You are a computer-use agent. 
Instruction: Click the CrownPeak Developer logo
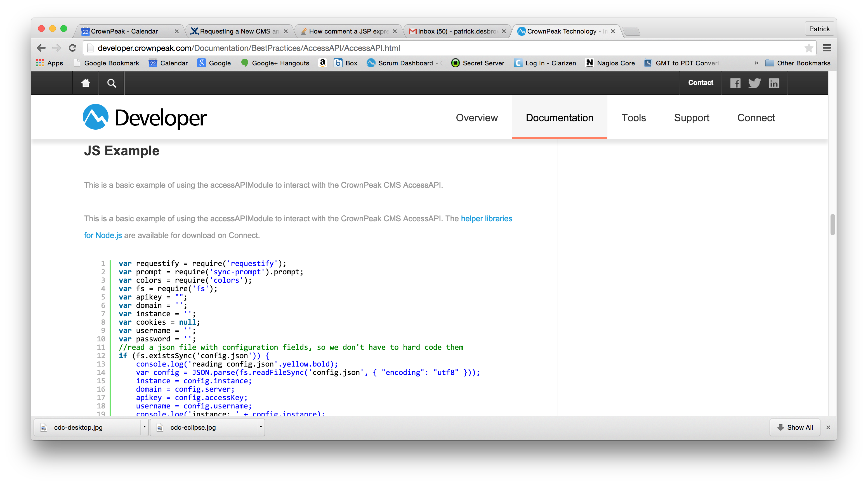(x=145, y=117)
